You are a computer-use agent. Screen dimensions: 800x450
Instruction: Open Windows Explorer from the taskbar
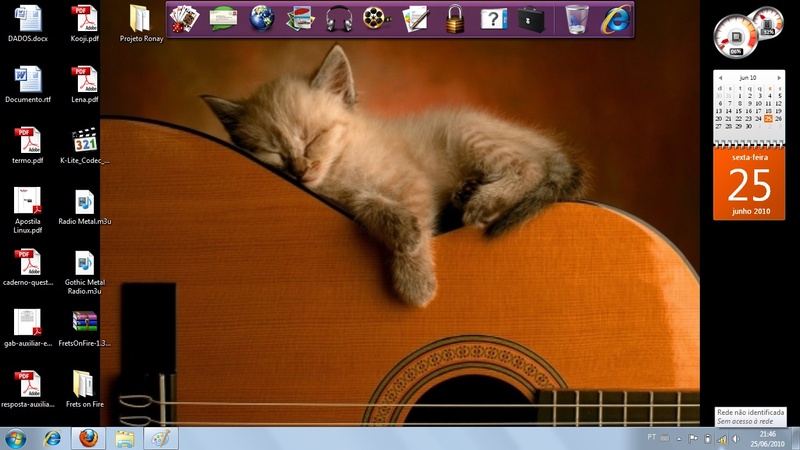(x=124, y=439)
